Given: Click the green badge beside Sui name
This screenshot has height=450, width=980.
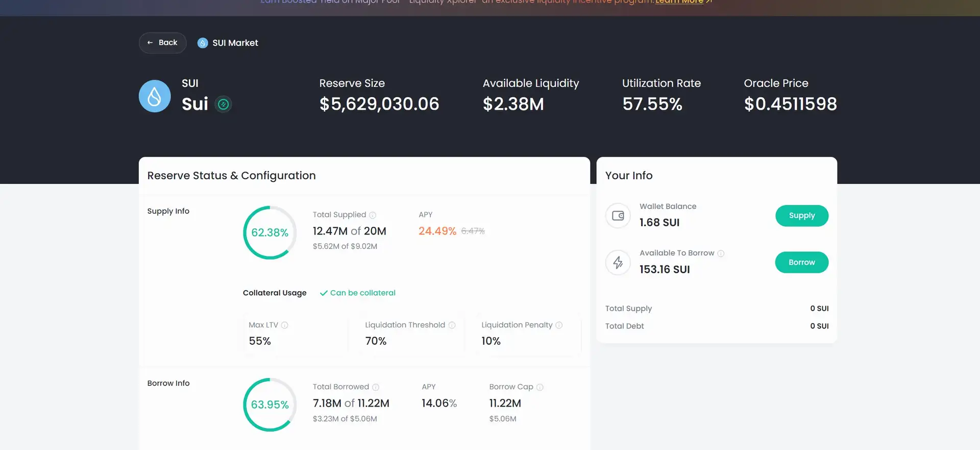Looking at the screenshot, I should coord(223,104).
